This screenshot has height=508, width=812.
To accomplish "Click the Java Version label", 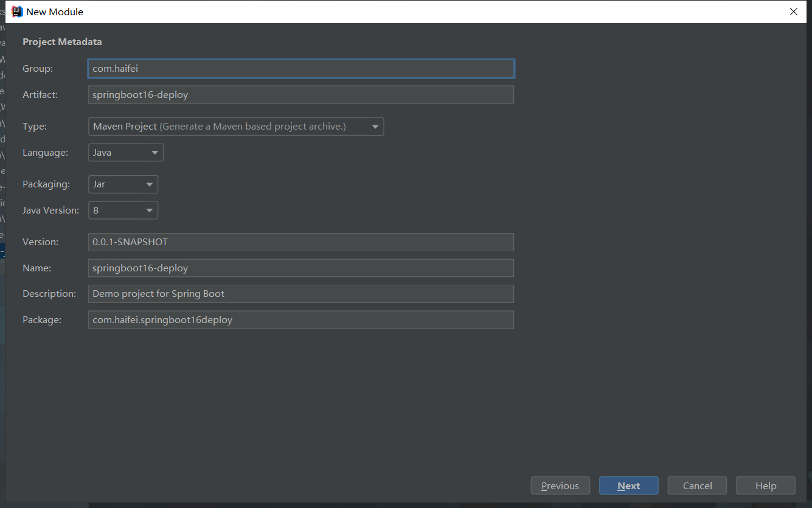I will (50, 211).
